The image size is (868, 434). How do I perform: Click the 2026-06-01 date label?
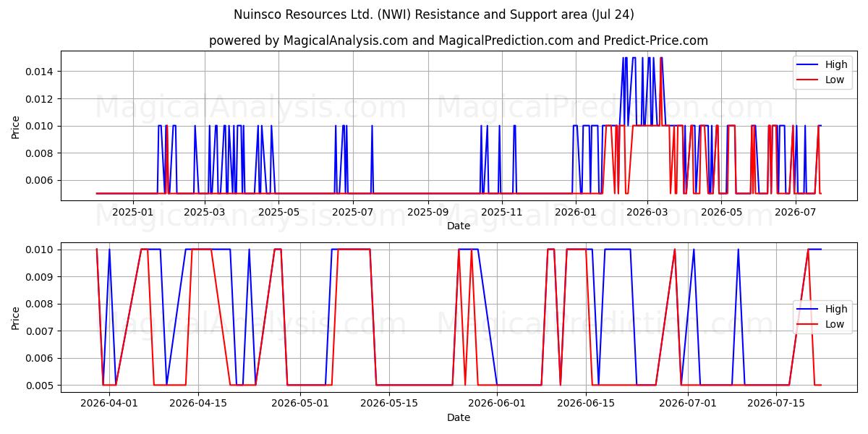point(498,404)
